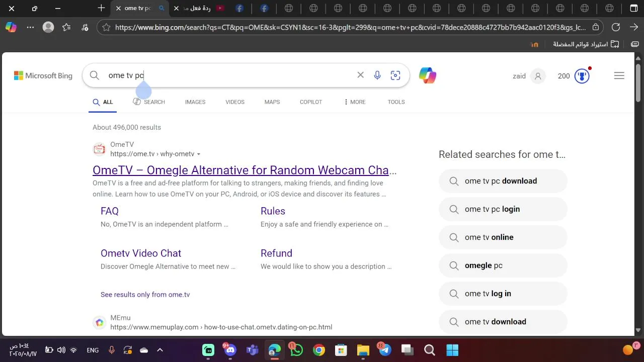Click the magnifier icon in search box

click(x=95, y=75)
